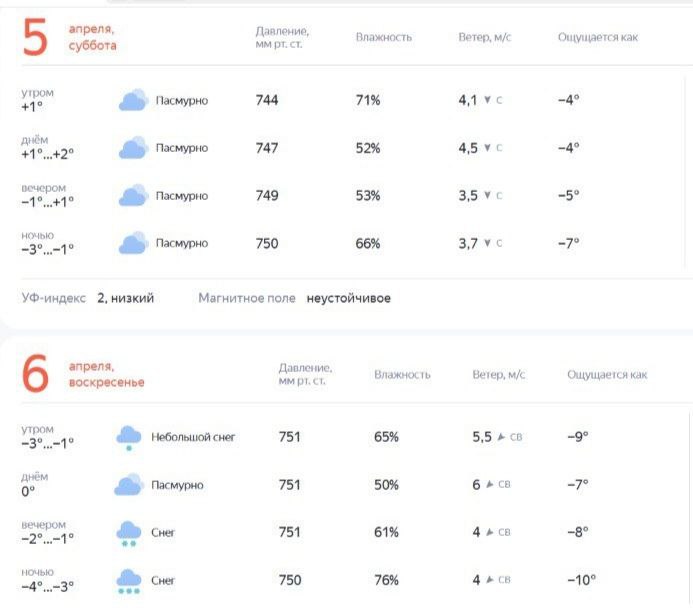Click the northeast wind arrow beside 5,5

pyautogui.click(x=501, y=437)
